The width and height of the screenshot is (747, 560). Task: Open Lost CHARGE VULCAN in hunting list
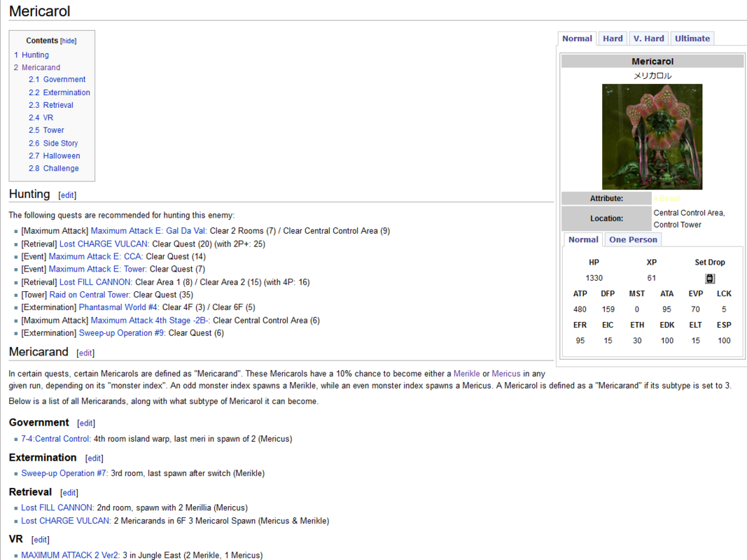tap(104, 244)
